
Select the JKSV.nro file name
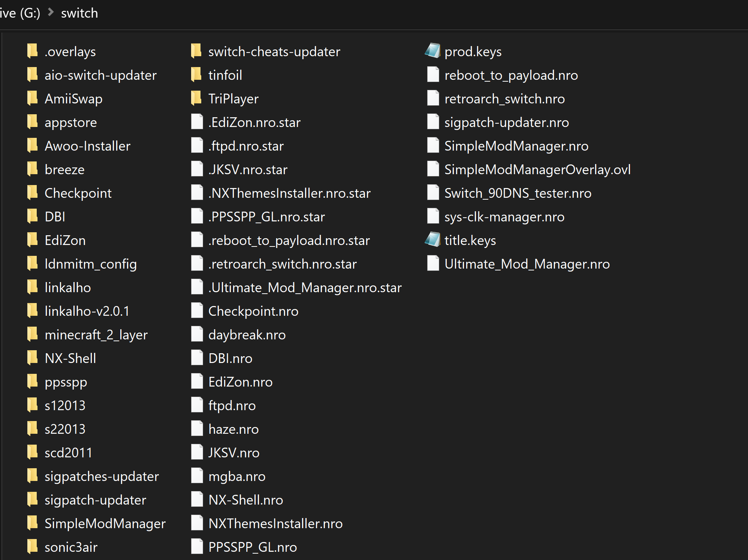(x=234, y=453)
